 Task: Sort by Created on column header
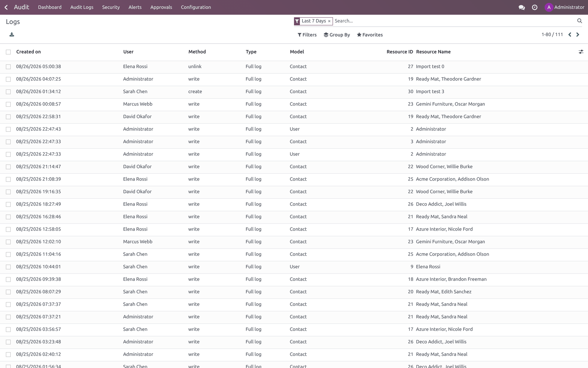[x=29, y=52]
